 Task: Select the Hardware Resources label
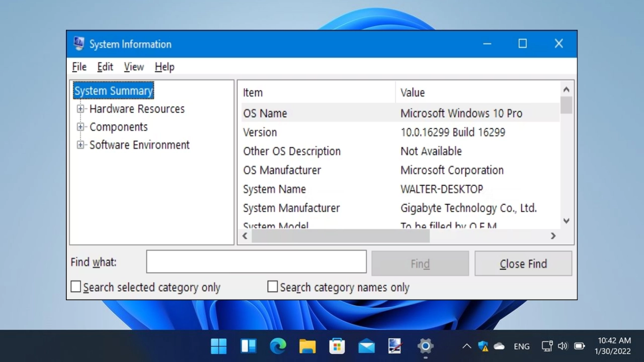click(137, 109)
